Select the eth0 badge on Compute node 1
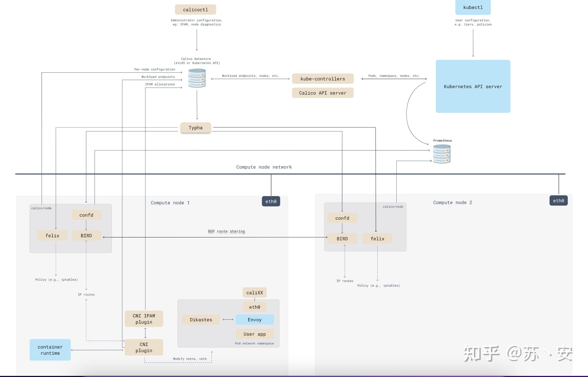This screenshot has width=588, height=377. point(271,201)
